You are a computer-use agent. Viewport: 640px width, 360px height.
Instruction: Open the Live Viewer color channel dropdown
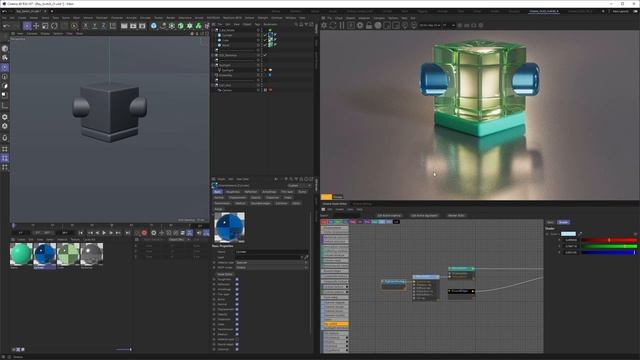coord(431,25)
